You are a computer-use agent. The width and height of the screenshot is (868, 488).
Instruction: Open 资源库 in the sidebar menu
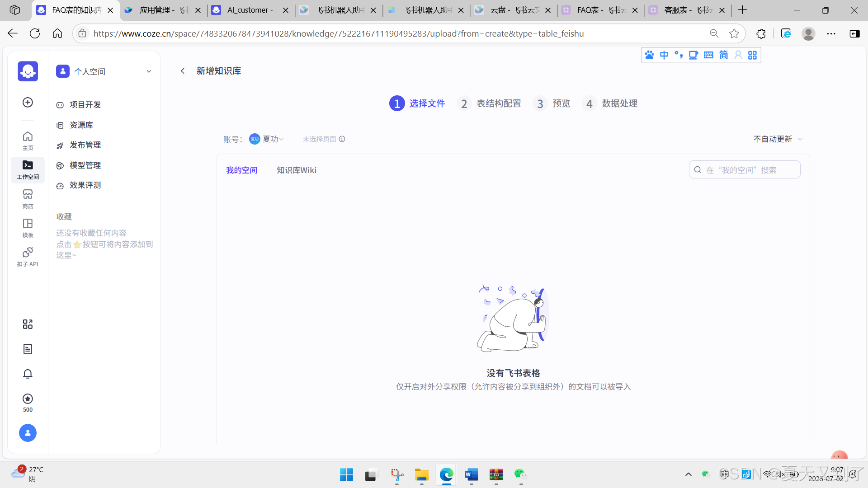81,125
